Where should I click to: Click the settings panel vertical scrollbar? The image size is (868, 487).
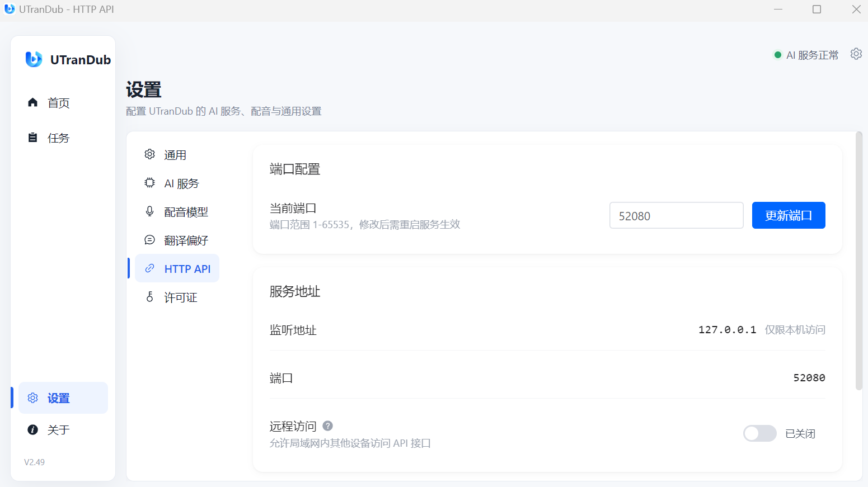pos(859,261)
